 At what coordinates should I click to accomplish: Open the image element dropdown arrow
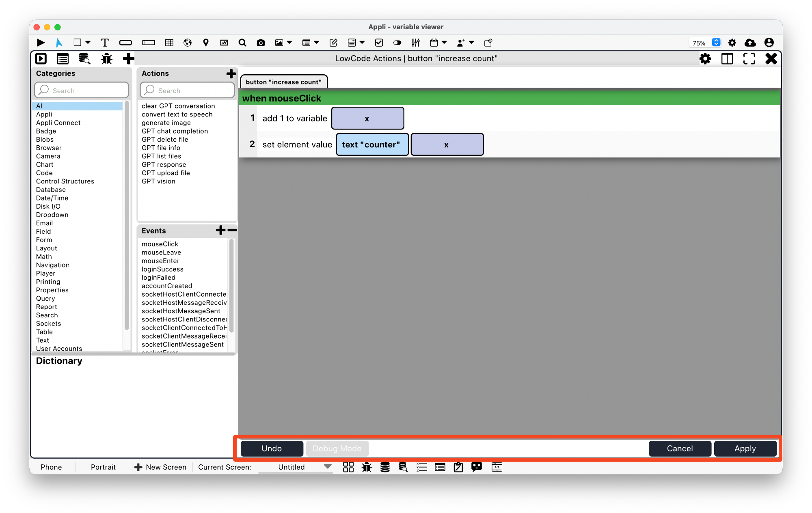pyautogui.click(x=289, y=42)
